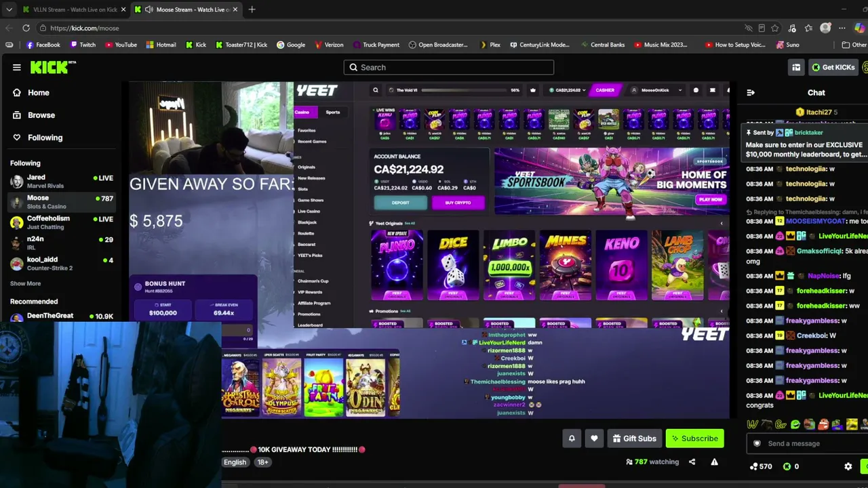Open n24n channel in Following list

[x=61, y=243]
